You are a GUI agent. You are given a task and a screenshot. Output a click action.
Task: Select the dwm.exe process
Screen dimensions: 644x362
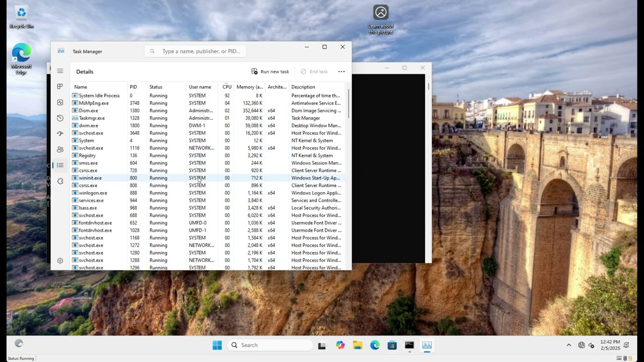[x=208, y=126]
